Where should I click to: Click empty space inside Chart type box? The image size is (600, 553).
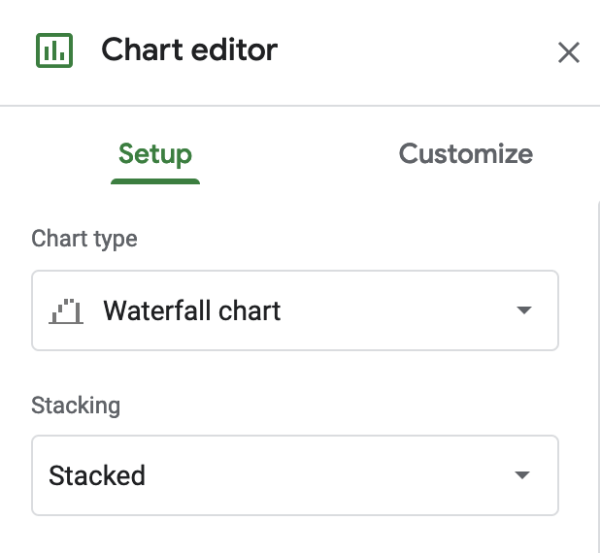[400, 311]
